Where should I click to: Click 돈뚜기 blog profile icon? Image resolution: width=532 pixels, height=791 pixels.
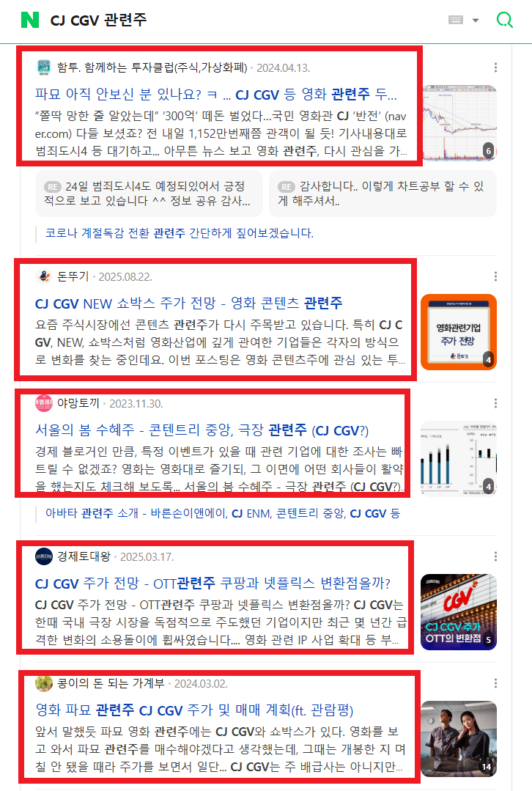pos(44,276)
